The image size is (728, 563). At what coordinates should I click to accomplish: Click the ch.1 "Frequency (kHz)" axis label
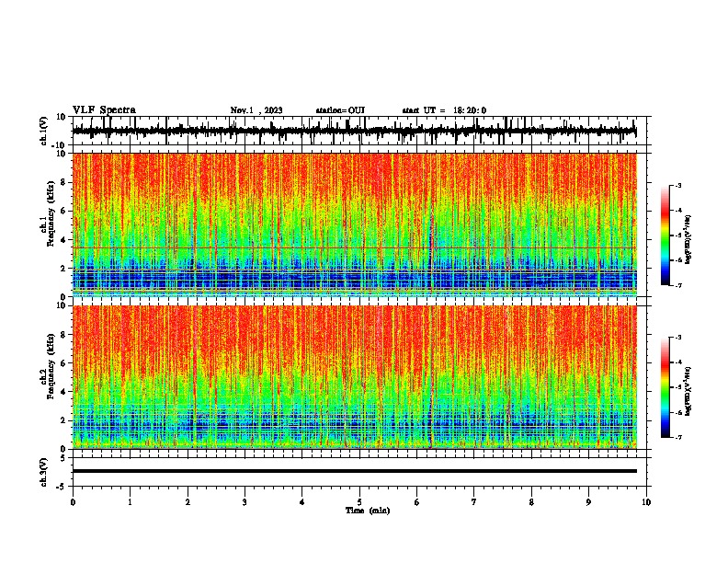(51, 214)
